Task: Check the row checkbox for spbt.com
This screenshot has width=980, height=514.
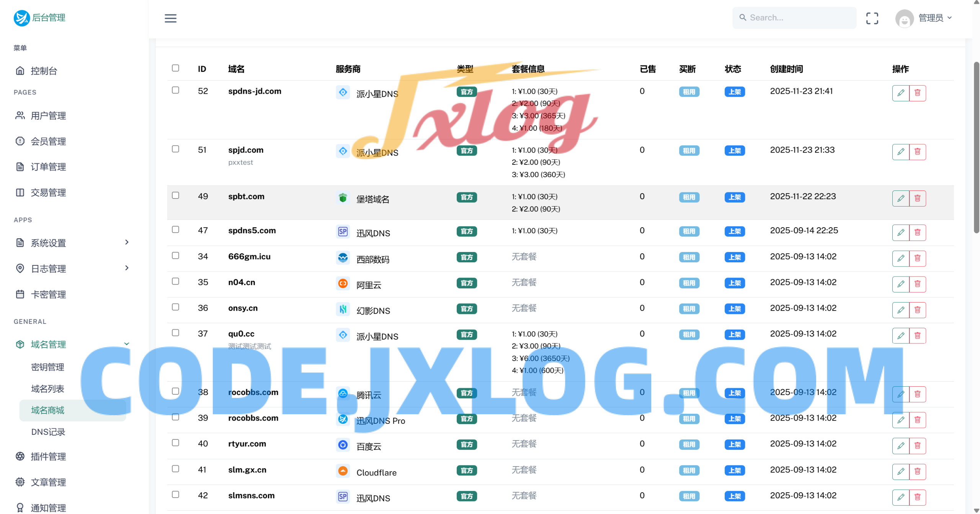Action: [x=176, y=195]
